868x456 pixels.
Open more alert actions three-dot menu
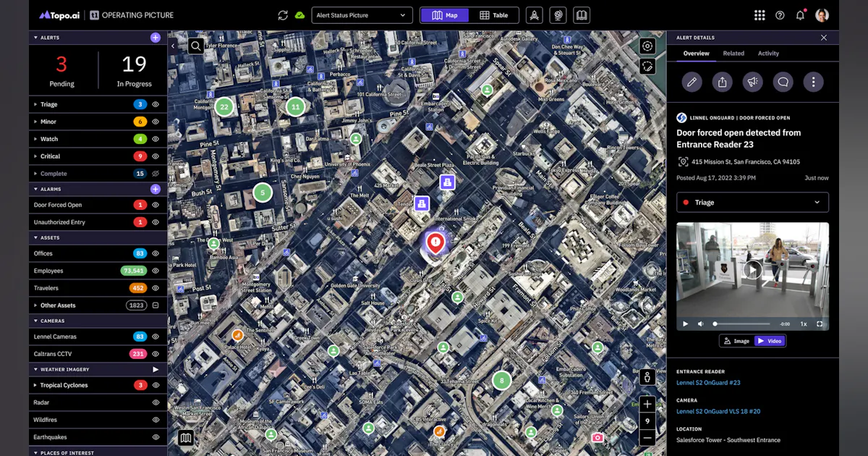[814, 82]
